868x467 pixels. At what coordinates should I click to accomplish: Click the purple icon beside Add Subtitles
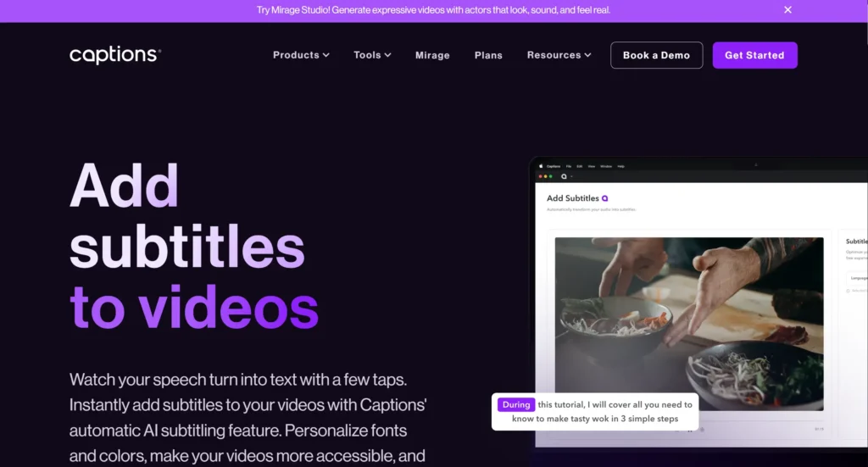coord(604,198)
